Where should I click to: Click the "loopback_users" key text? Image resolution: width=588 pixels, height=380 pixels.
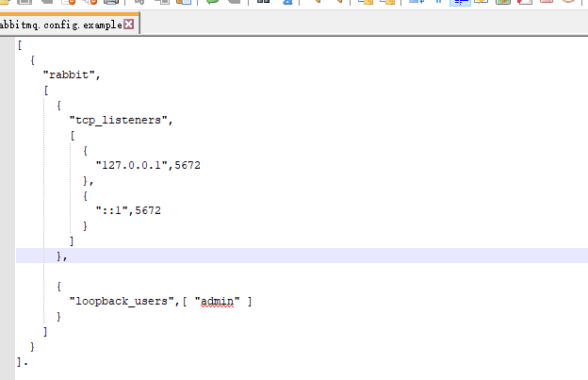click(x=122, y=302)
